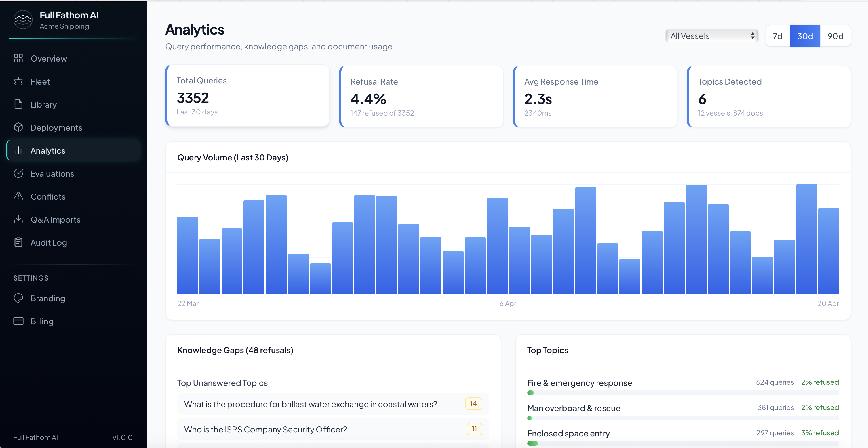Viewport: 868px width, 448px height.
Task: Click Man overboard & rescue topic
Action: click(574, 408)
